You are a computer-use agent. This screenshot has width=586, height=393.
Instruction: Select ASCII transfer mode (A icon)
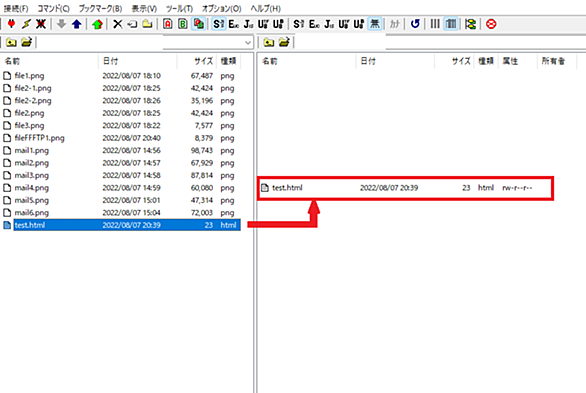pos(168,24)
